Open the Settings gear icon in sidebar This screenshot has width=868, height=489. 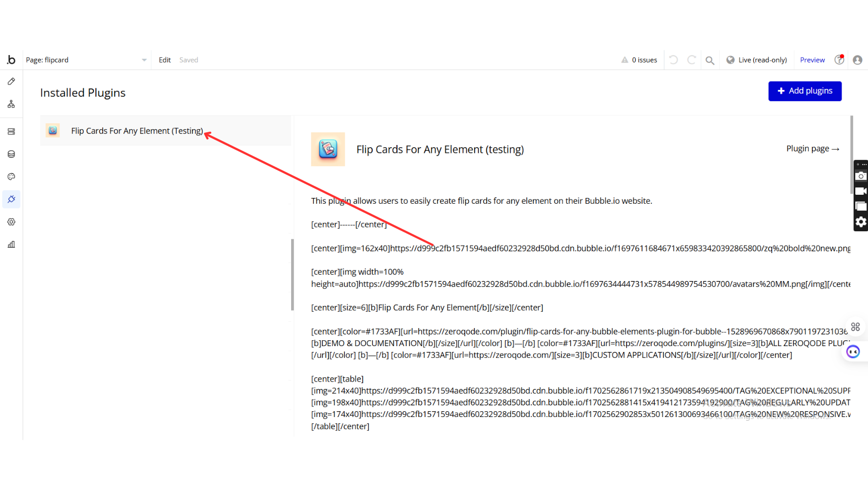pyautogui.click(x=11, y=222)
